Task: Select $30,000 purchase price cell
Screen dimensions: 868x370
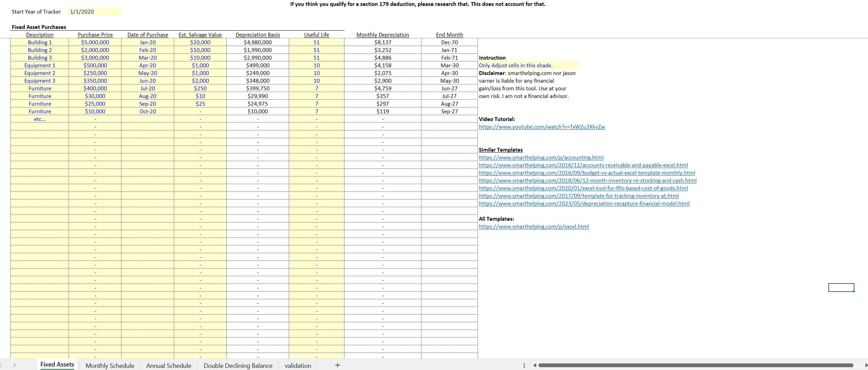Action: pos(95,96)
